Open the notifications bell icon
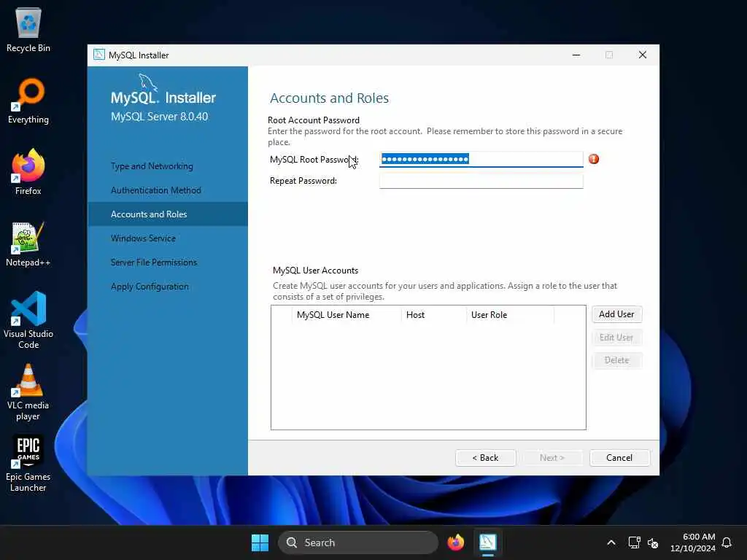 point(727,542)
